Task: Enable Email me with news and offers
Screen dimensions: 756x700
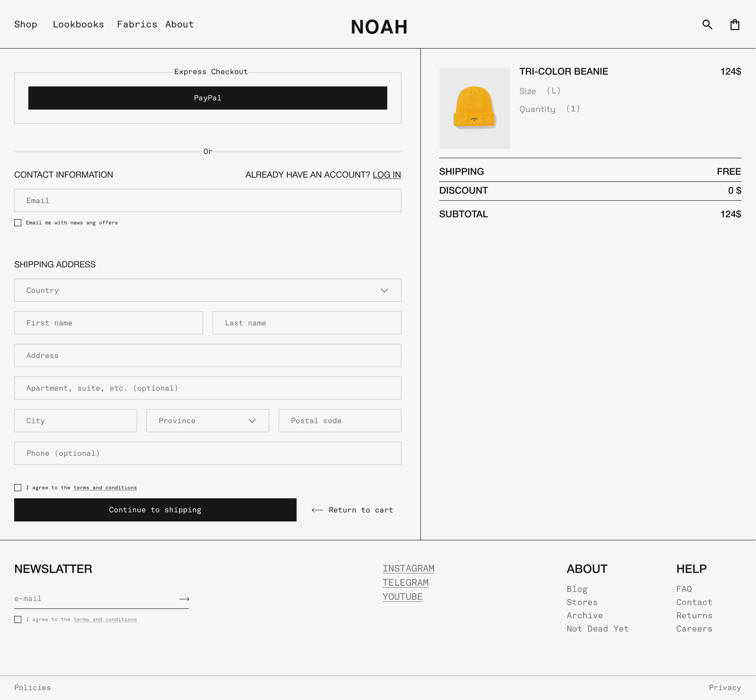Action: click(18, 223)
